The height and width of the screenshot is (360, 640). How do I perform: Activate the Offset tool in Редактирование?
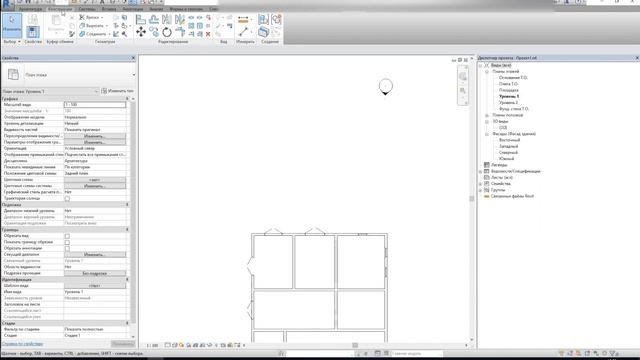(154, 19)
